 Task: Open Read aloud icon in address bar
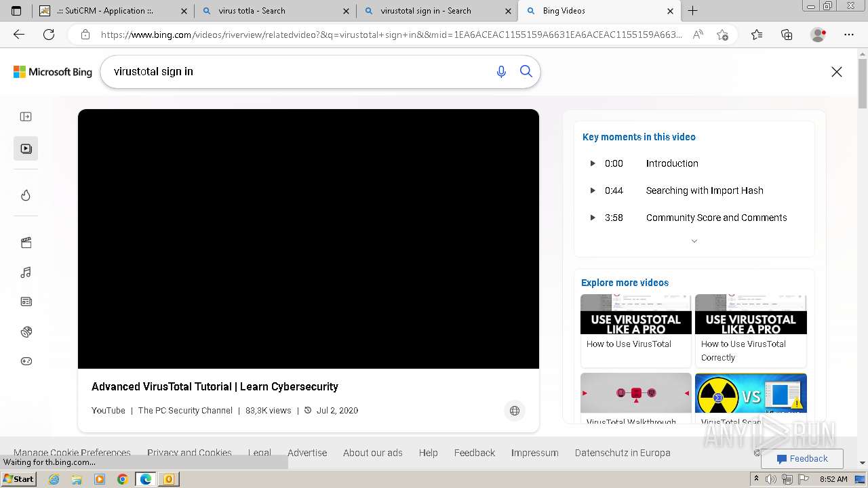point(698,35)
